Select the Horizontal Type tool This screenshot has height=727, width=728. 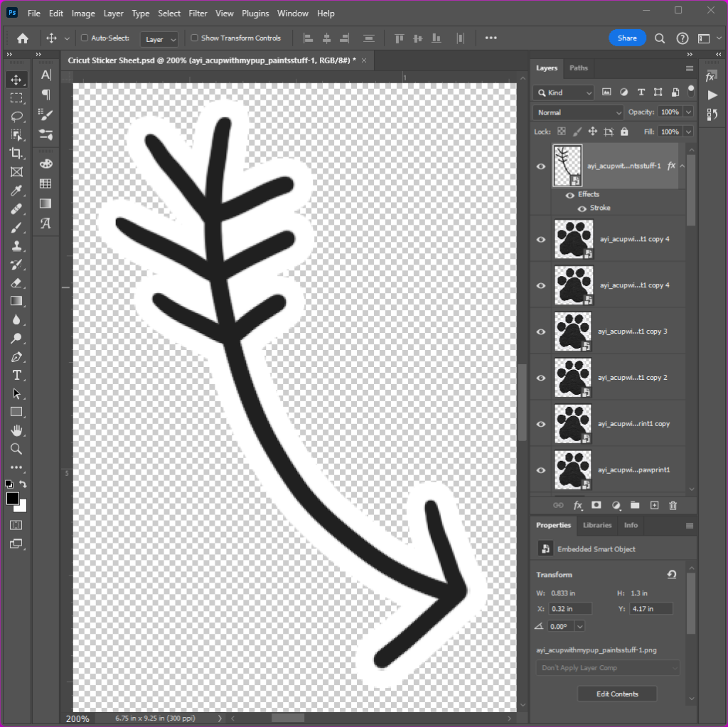pos(16,375)
